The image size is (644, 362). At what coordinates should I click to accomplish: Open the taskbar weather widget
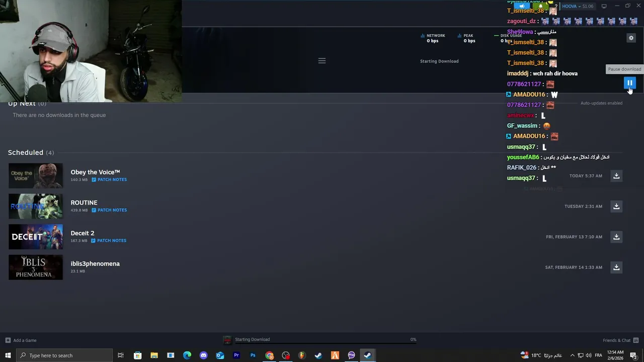pyautogui.click(x=541, y=355)
